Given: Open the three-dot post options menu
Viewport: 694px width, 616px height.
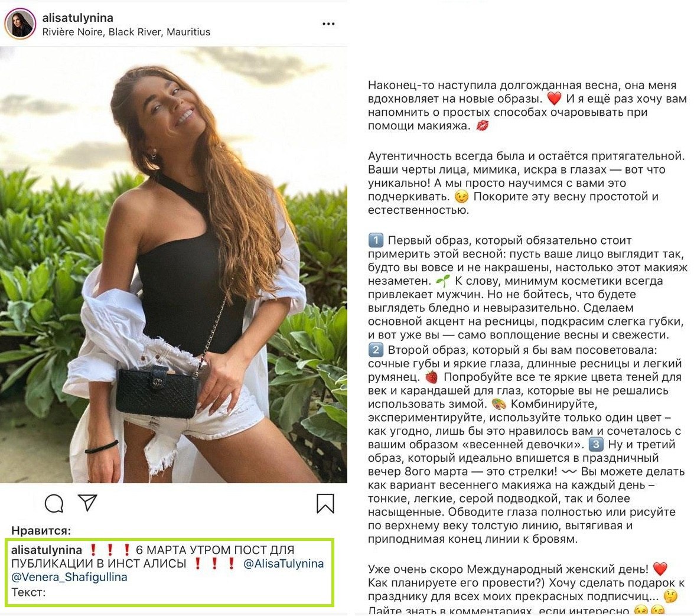Looking at the screenshot, I should pos(328,24).
